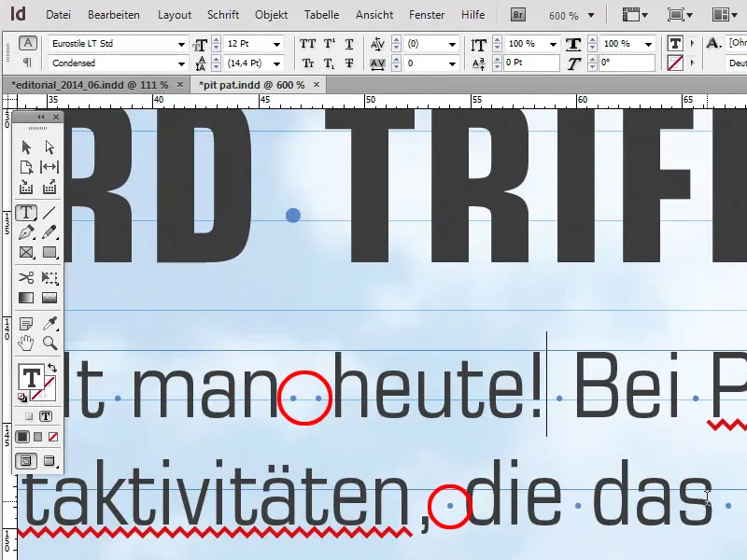Toggle Underline formatting
747x560 pixels.
[x=348, y=43]
